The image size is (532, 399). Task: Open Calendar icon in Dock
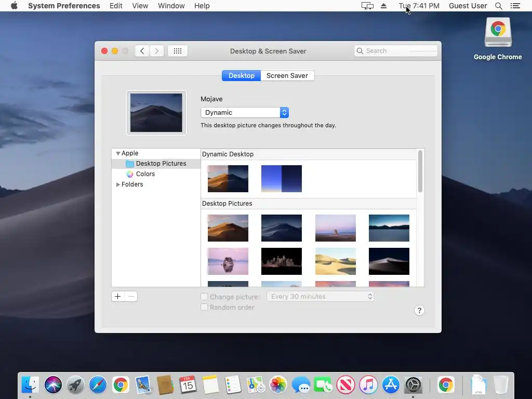click(x=188, y=385)
